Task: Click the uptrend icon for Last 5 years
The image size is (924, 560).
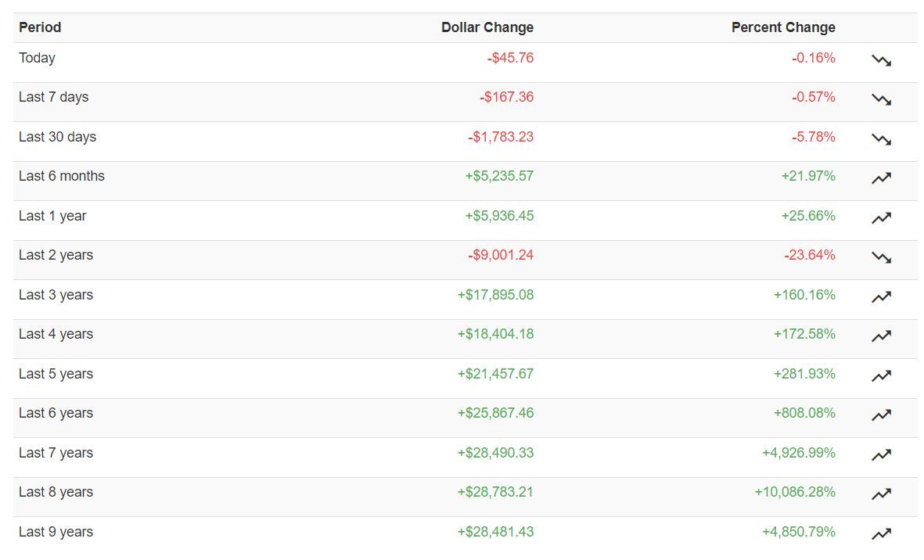Action: (881, 376)
